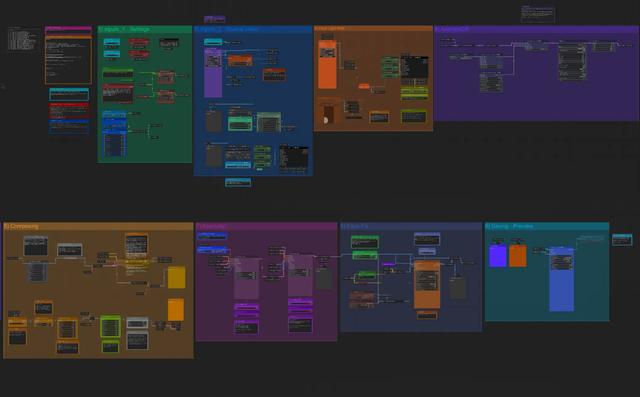This screenshot has height=397, width=640.
Task: Select the cyan-bordered note below the notes node
Action: pos(69,94)
